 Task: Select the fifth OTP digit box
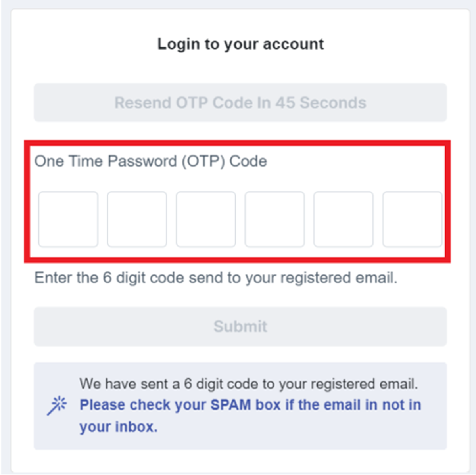pos(343,219)
